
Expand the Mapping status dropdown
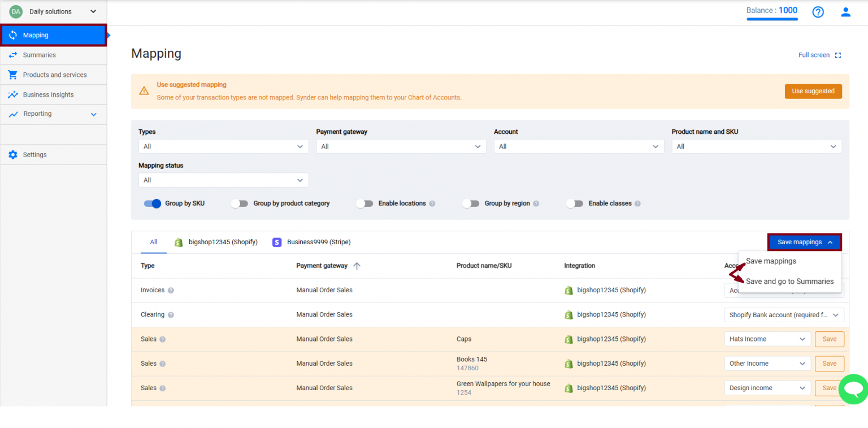coord(223,180)
